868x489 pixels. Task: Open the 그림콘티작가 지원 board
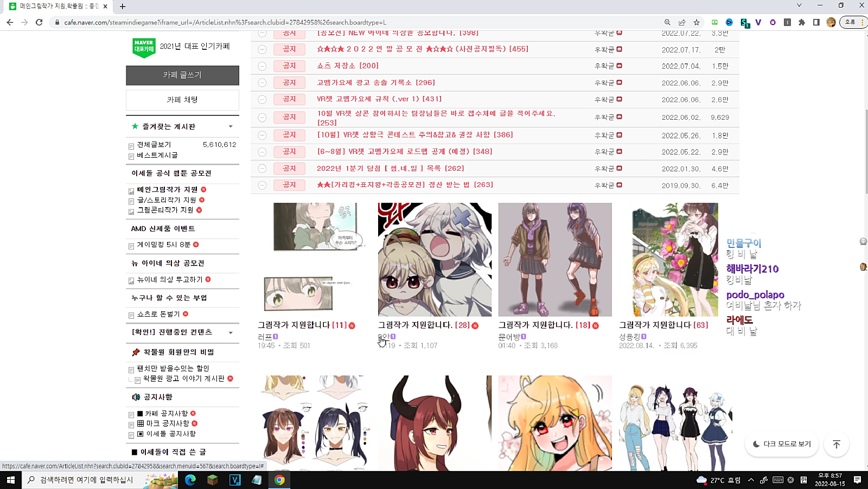(x=165, y=210)
